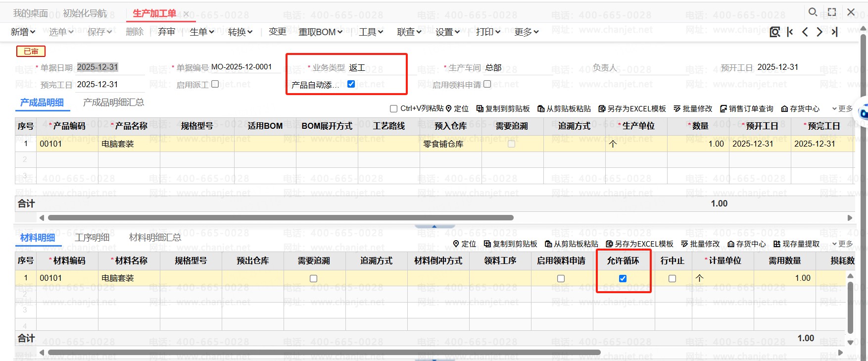
Task: Click material table vertical scrollbar
Action: [851, 308]
